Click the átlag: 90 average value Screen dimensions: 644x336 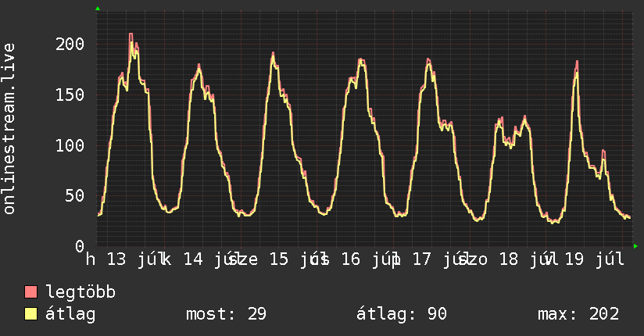(x=401, y=314)
